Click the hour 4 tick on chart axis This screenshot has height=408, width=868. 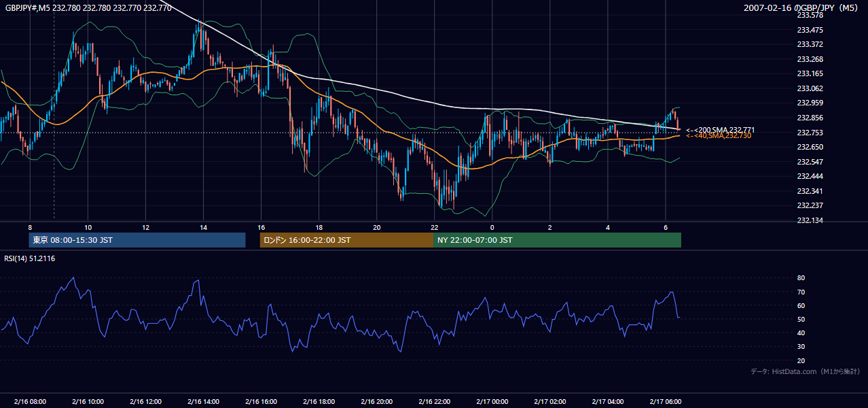point(608,227)
